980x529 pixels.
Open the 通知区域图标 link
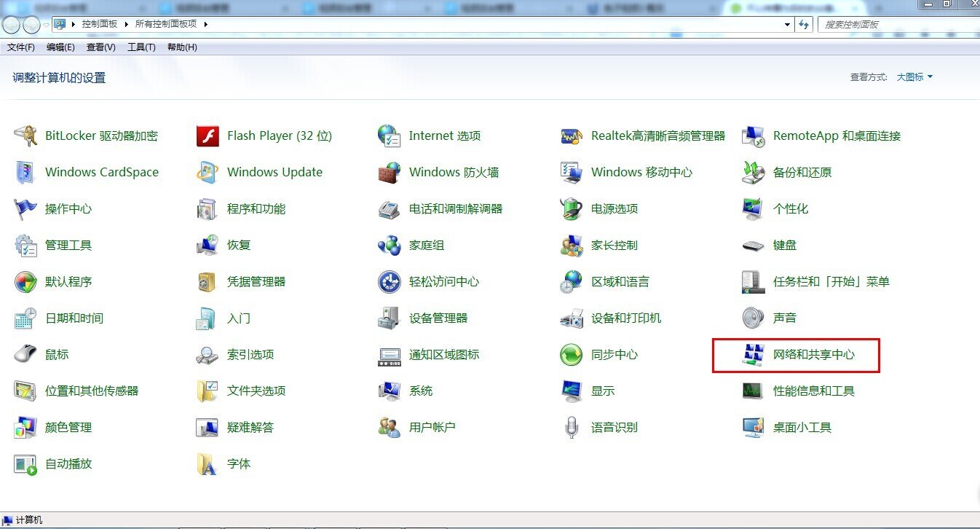pyautogui.click(x=444, y=354)
